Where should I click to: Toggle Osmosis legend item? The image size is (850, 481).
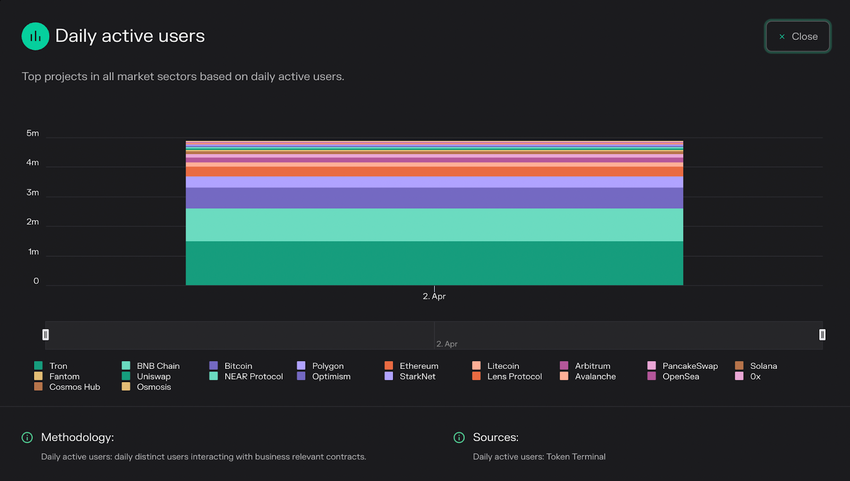[x=153, y=387]
